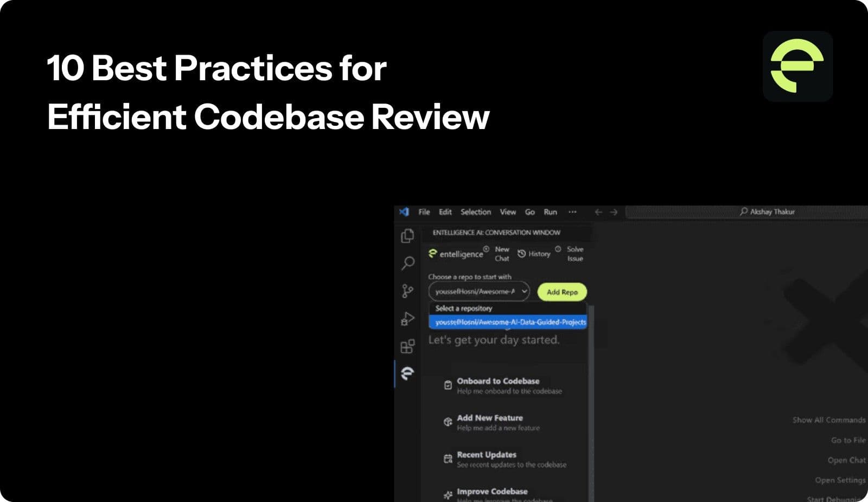The image size is (868, 502).
Task: Click 'Choose a repo to start with' label
Action: (470, 277)
